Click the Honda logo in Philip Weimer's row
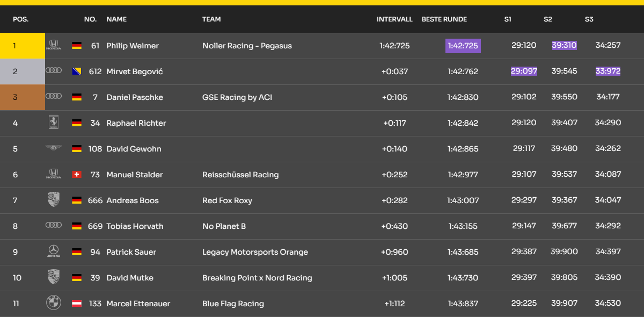Viewport: 644px width, 317px height. [x=53, y=45]
